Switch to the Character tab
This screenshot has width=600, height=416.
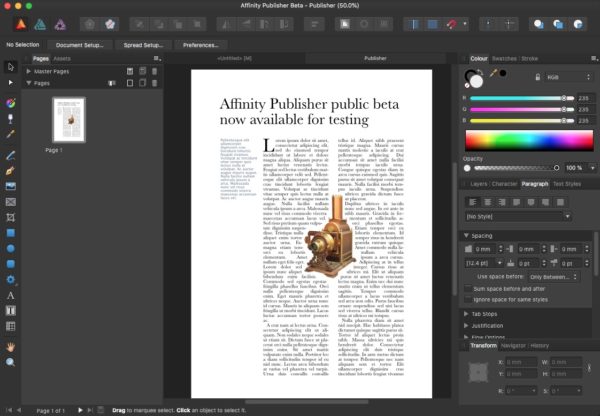504,184
